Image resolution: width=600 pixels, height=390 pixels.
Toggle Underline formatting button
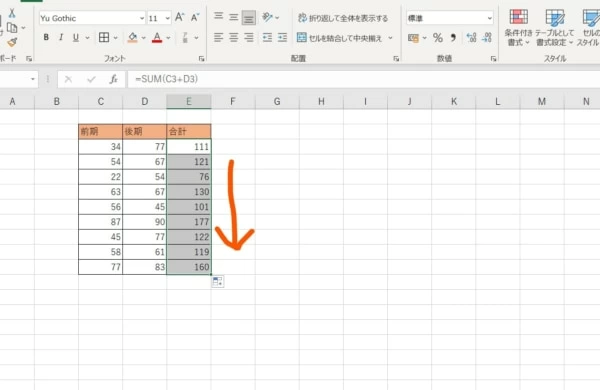click(x=76, y=38)
